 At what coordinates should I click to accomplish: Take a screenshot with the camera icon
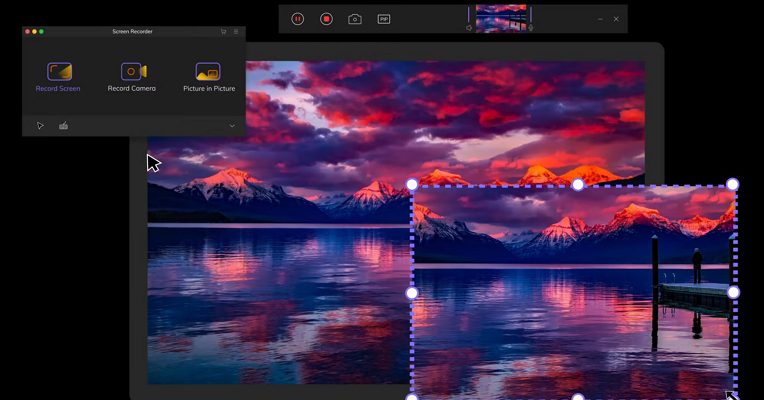coord(354,19)
